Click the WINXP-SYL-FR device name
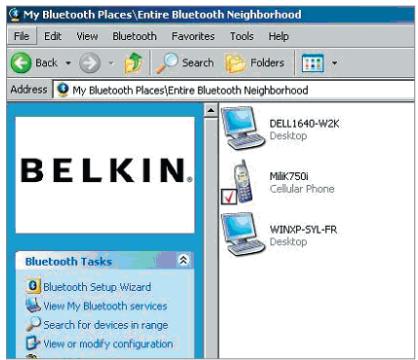The height and width of the screenshot is (360, 418). pos(303,230)
